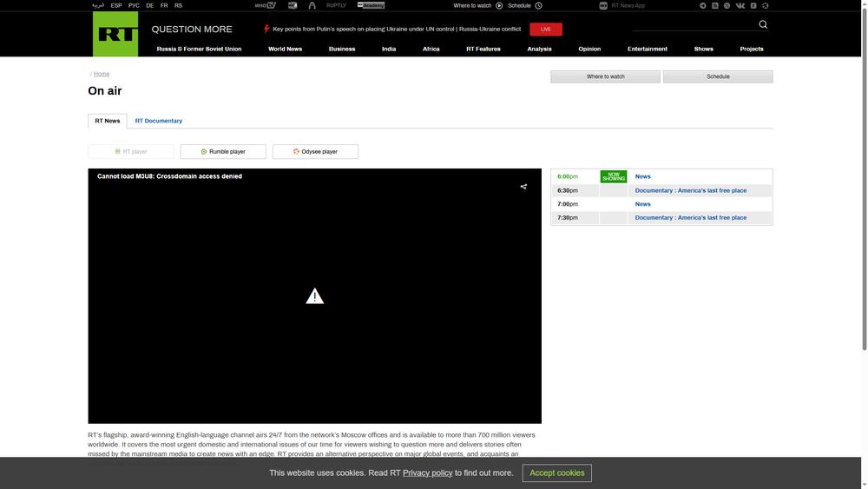868x489 pixels.
Task: Open RT Features section
Action: (x=483, y=49)
